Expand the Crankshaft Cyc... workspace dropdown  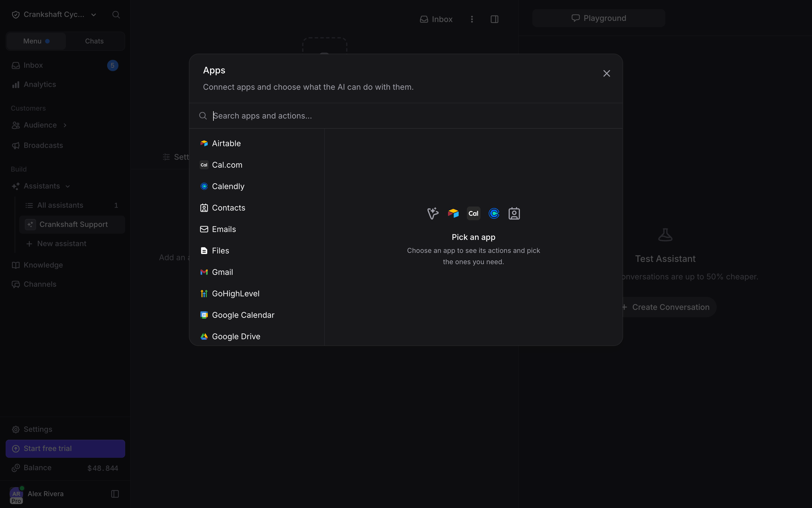54,15
